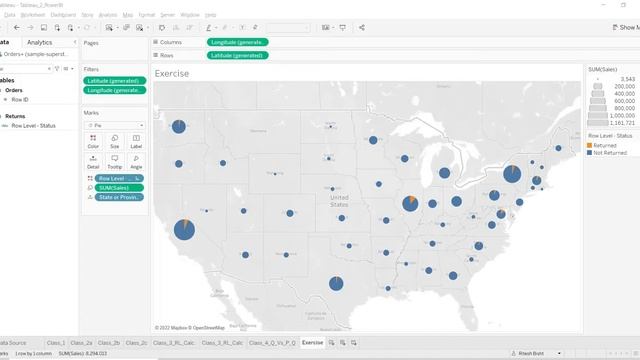
Task: Click the Sort Ascending toolbar icon
Action: (176, 28)
